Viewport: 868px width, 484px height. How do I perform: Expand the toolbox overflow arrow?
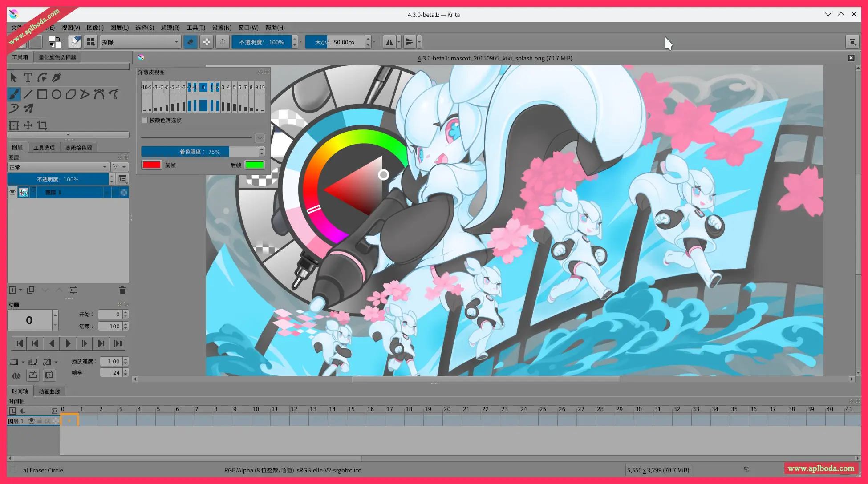(x=68, y=134)
